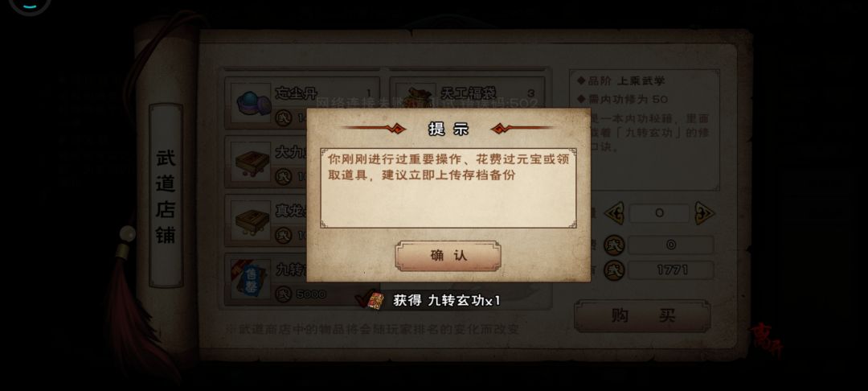868x391 pixels.
Task: Click the quantity field showing 0
Action: (659, 213)
